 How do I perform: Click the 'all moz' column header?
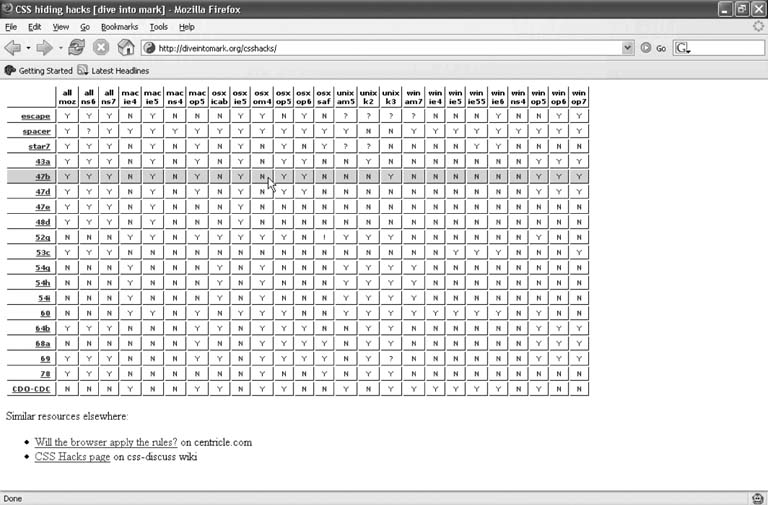[68, 97]
